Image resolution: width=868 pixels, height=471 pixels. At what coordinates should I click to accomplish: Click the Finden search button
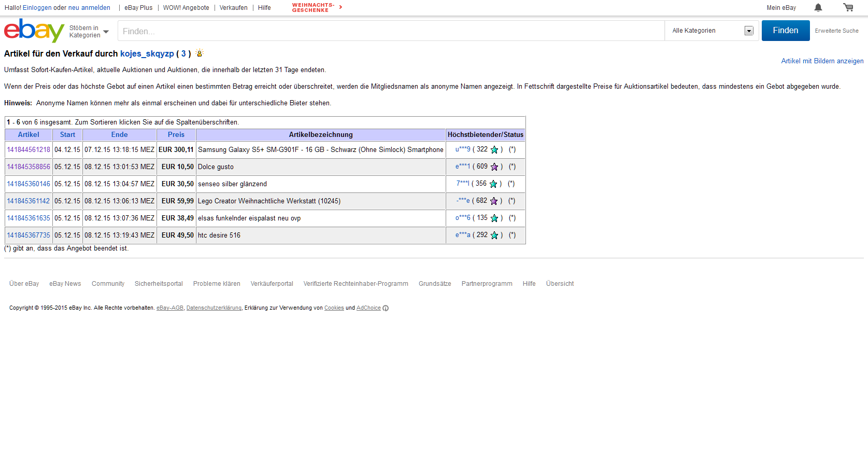click(786, 31)
